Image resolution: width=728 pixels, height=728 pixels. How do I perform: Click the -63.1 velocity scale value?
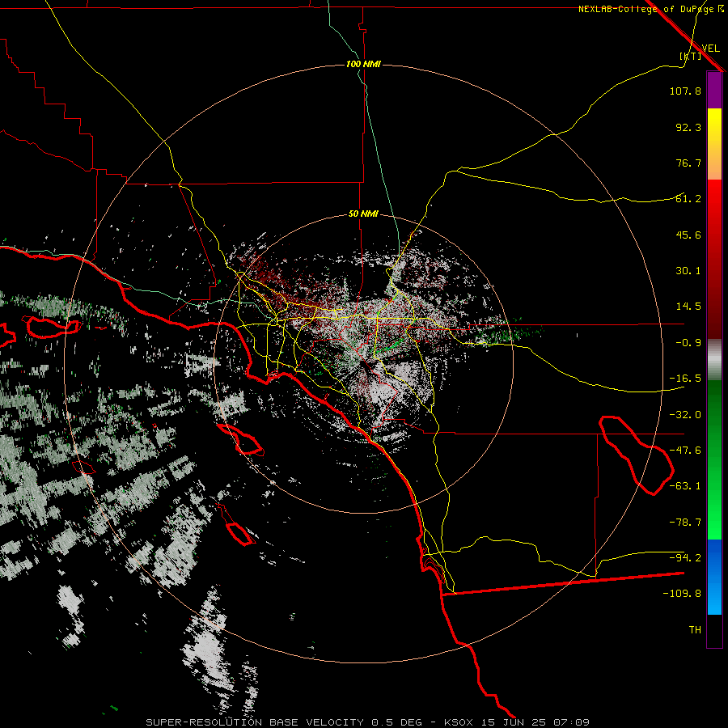click(x=685, y=486)
